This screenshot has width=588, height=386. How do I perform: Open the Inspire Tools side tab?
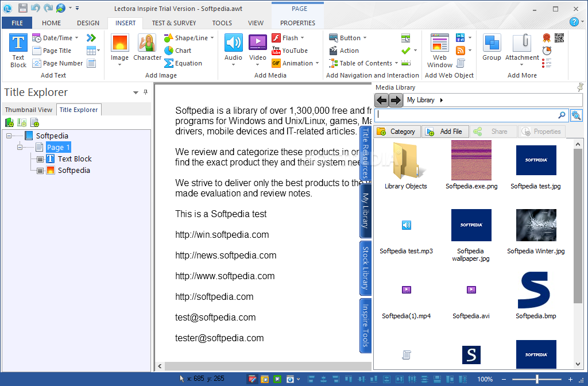click(x=366, y=325)
